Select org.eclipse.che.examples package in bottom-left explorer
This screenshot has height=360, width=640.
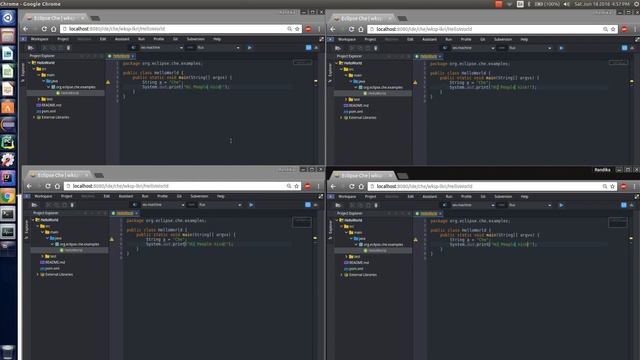tap(77, 244)
